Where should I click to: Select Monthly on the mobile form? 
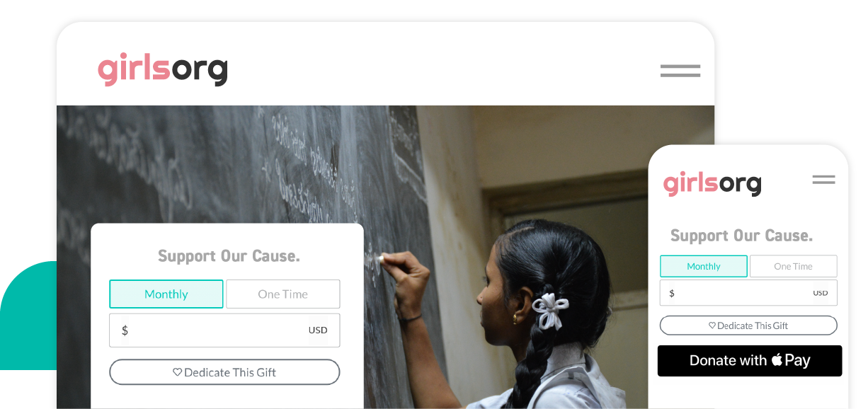[704, 266]
